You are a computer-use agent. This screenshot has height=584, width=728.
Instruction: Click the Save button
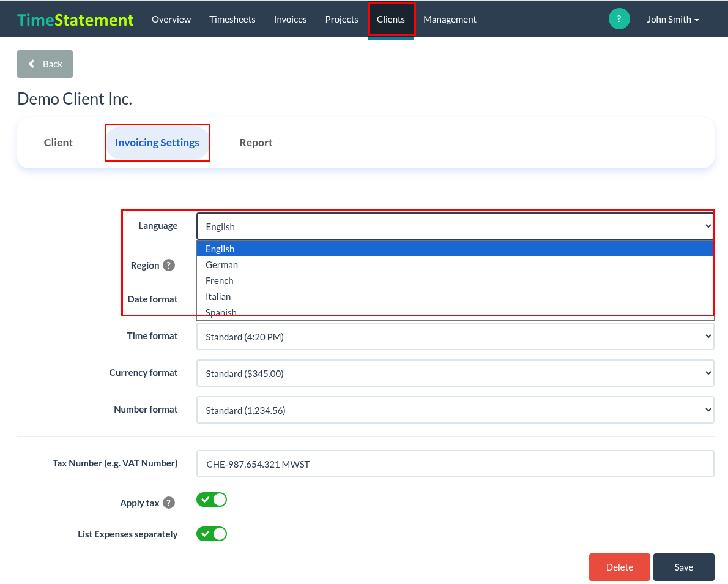pos(683,567)
